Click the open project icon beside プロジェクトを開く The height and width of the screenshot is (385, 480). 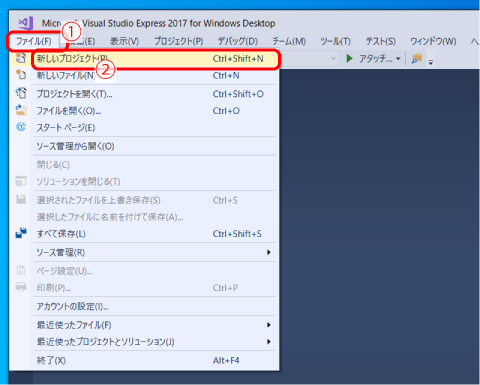point(21,93)
